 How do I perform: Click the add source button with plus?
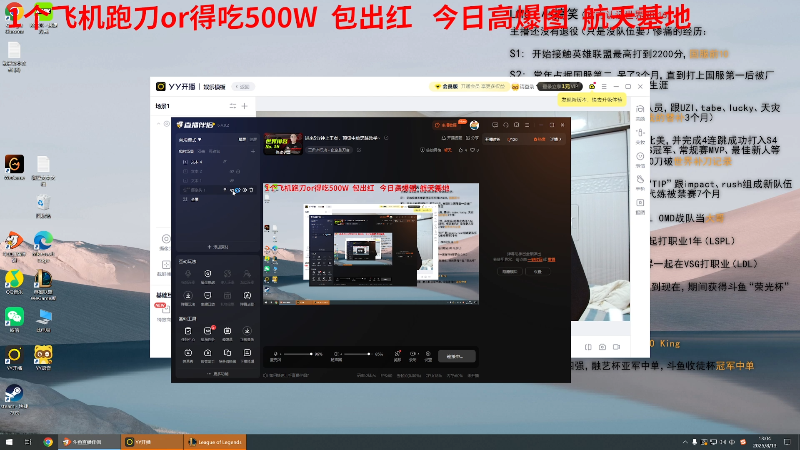(218, 247)
